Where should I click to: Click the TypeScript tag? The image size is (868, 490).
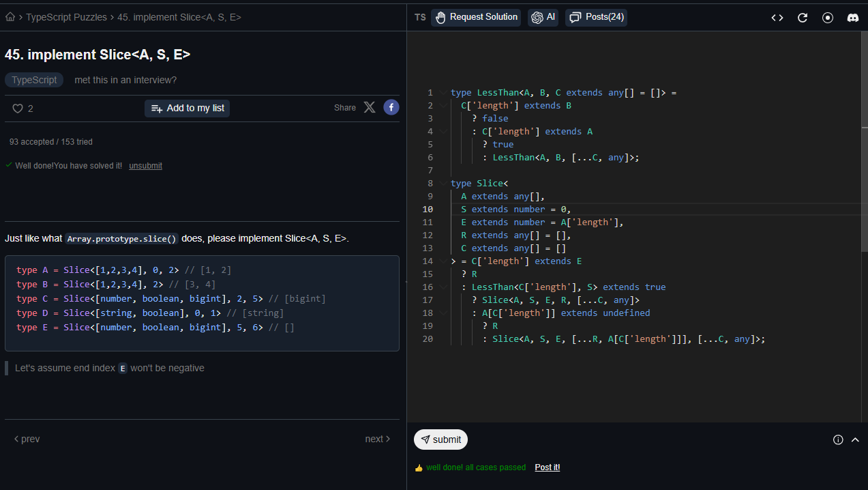(34, 80)
